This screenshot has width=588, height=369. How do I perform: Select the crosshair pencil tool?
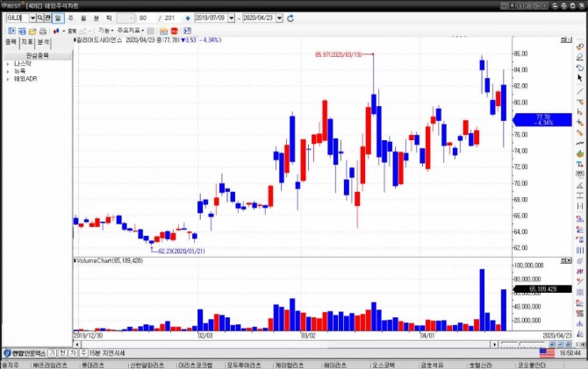pos(580,123)
